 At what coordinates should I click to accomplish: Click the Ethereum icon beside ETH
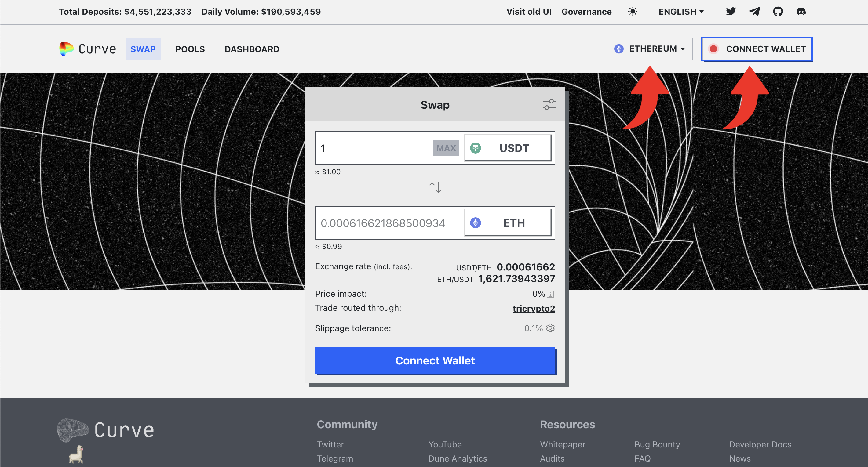(x=475, y=223)
